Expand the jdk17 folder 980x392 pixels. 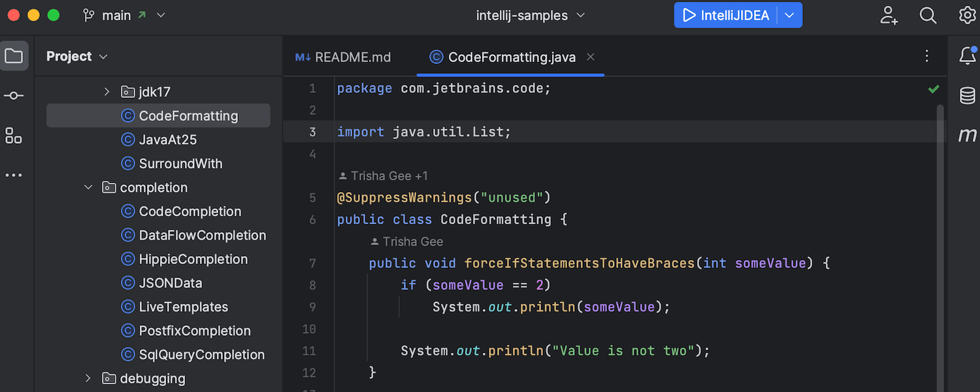[106, 91]
